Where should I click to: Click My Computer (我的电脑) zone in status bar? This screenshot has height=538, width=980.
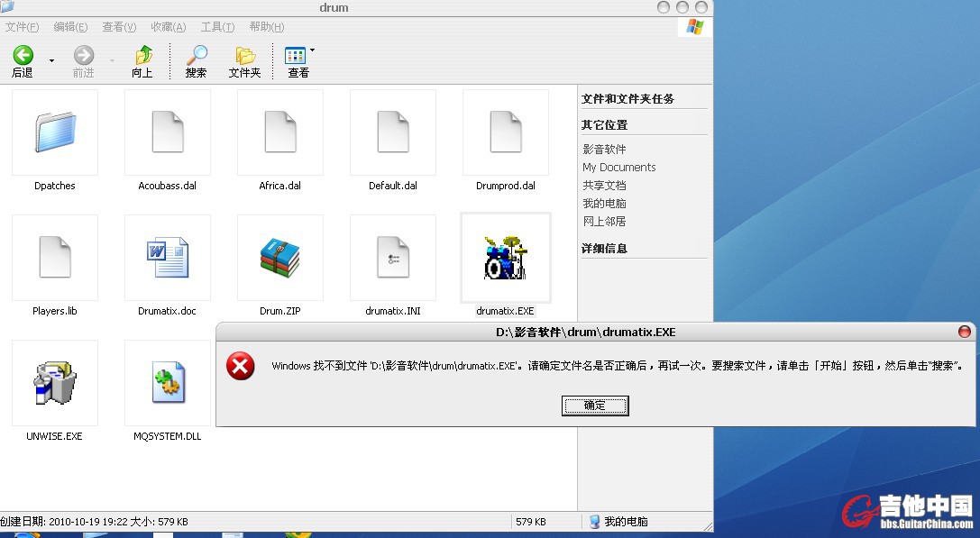click(x=618, y=522)
